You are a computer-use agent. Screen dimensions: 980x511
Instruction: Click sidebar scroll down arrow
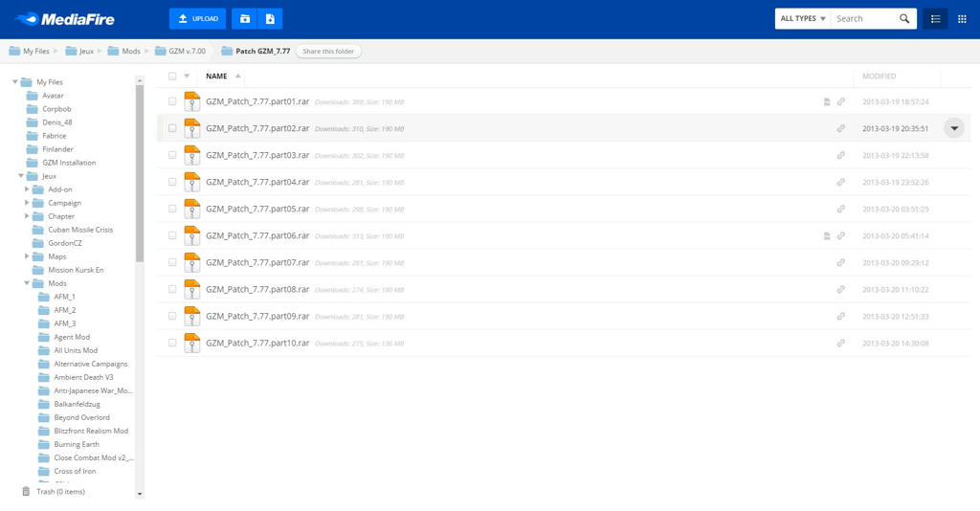(x=140, y=494)
